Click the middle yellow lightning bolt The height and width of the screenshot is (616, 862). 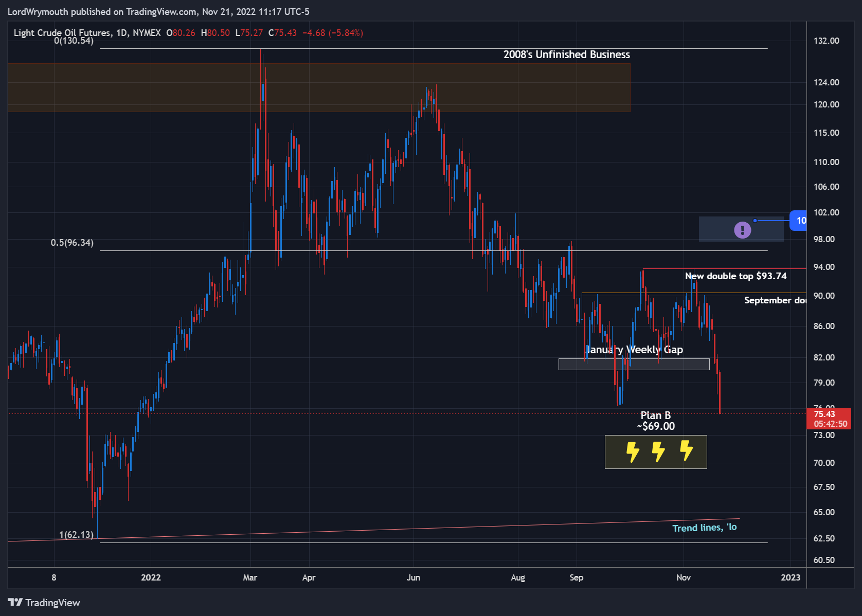pyautogui.click(x=658, y=451)
